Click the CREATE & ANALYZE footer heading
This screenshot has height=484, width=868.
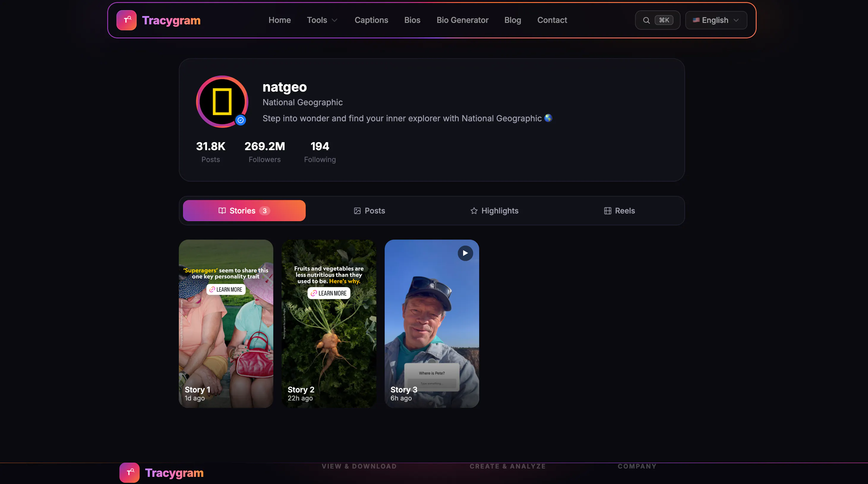coord(507,466)
